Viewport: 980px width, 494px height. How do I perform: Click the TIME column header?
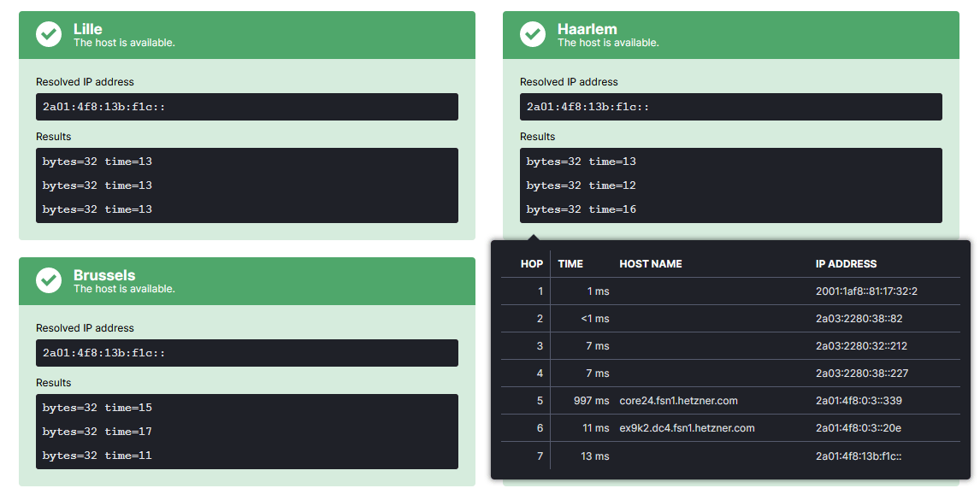coord(570,263)
